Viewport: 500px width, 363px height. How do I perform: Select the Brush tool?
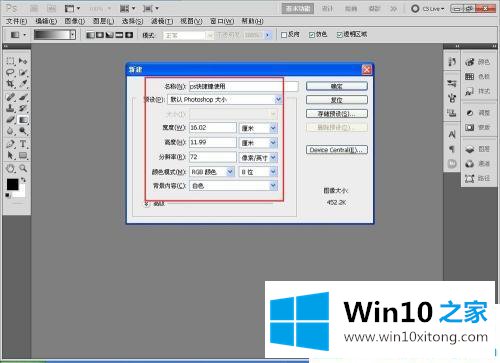pos(23,97)
